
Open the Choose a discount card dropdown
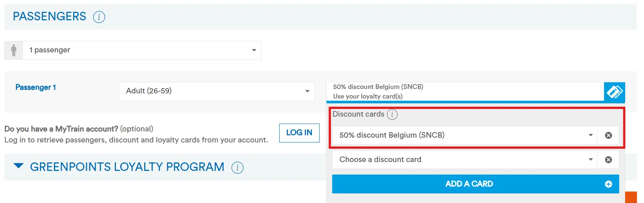tap(465, 160)
